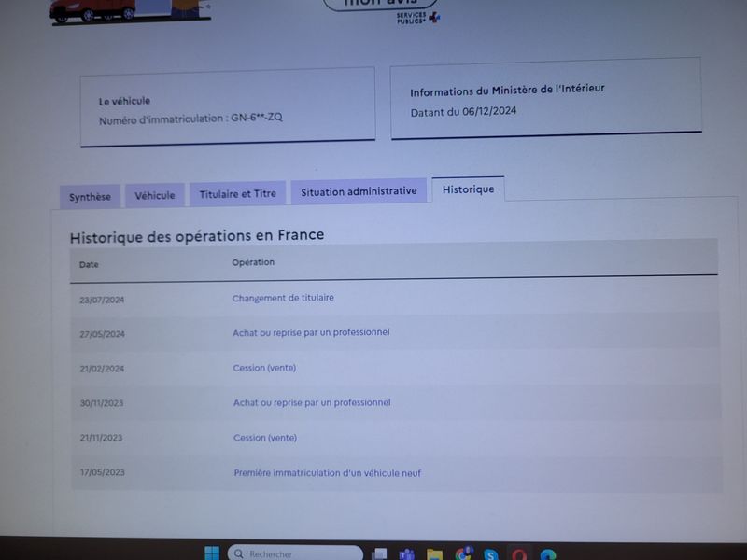Screen dimensions: 747x560
Task: Click the Le véhicule heading
Action: click(x=124, y=101)
